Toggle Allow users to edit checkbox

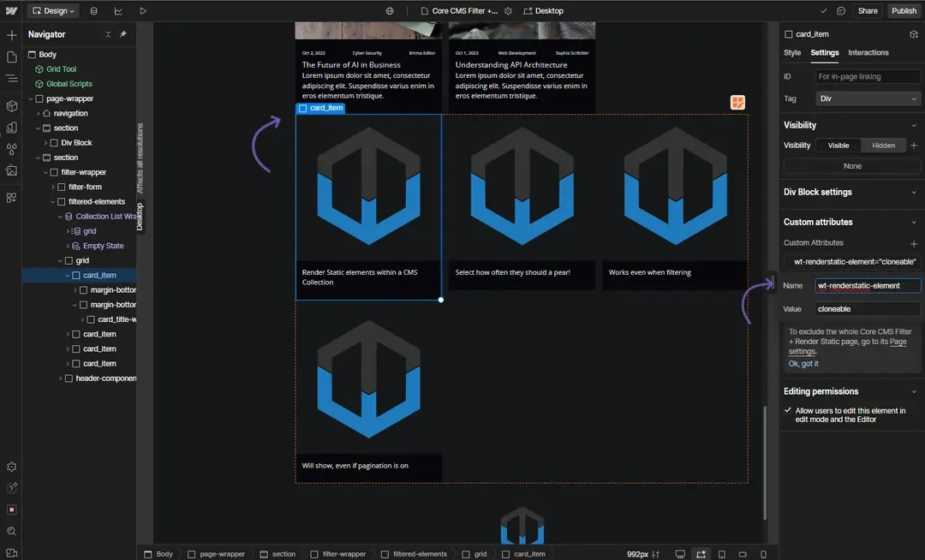click(x=788, y=410)
